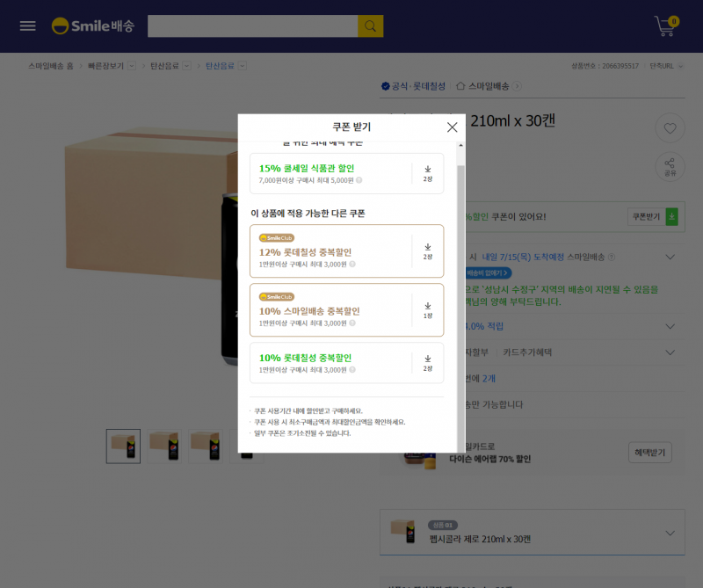Download the 12% 롯데칠성 Smile Club coupon
The image size is (703, 588).
(x=428, y=251)
